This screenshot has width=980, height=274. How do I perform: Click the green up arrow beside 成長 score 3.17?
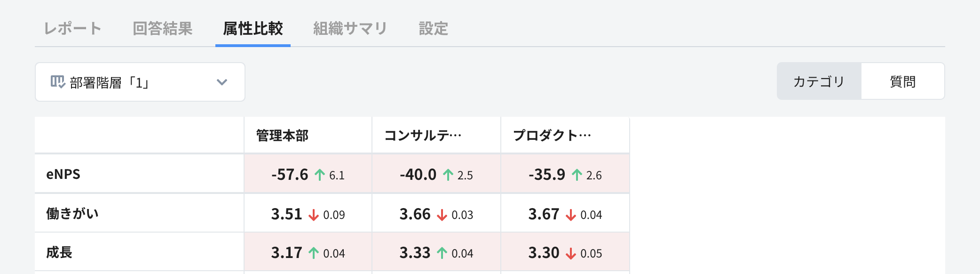[313, 252]
